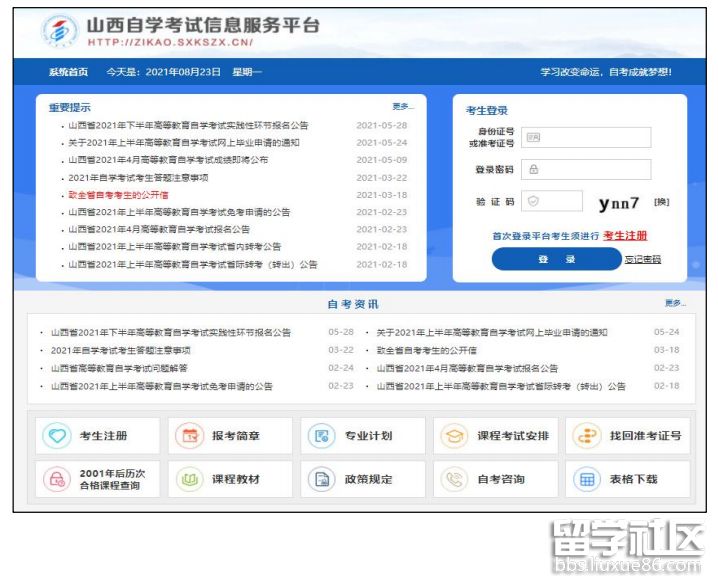Viewport: 718px width, 587px height.
Task: Click the 课程教材 tile label
Action: [236, 479]
